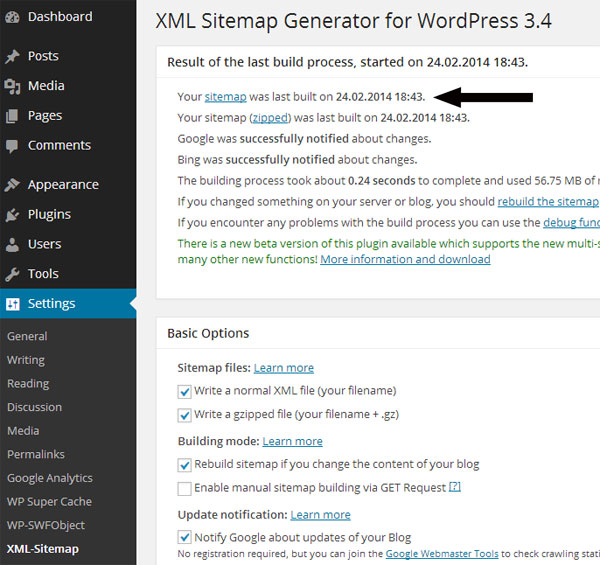Open Reading settings submenu
Image resolution: width=600 pixels, height=565 pixels.
point(28,384)
